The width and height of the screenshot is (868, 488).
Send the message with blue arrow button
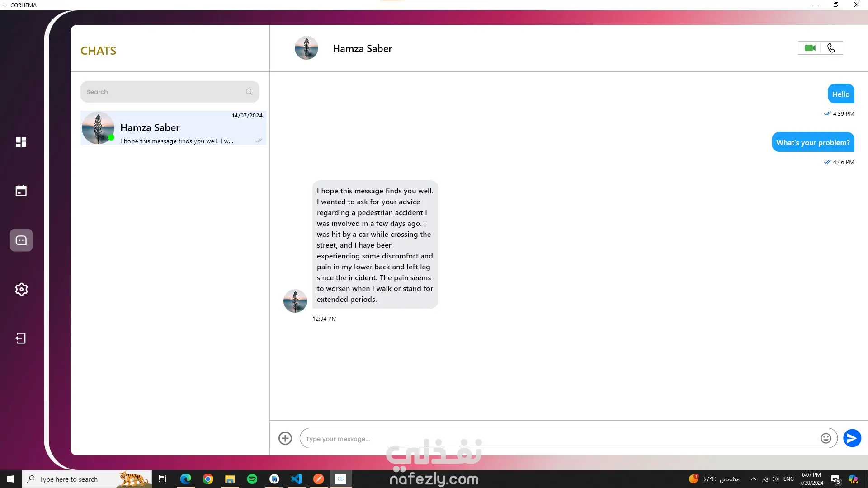[x=852, y=438]
